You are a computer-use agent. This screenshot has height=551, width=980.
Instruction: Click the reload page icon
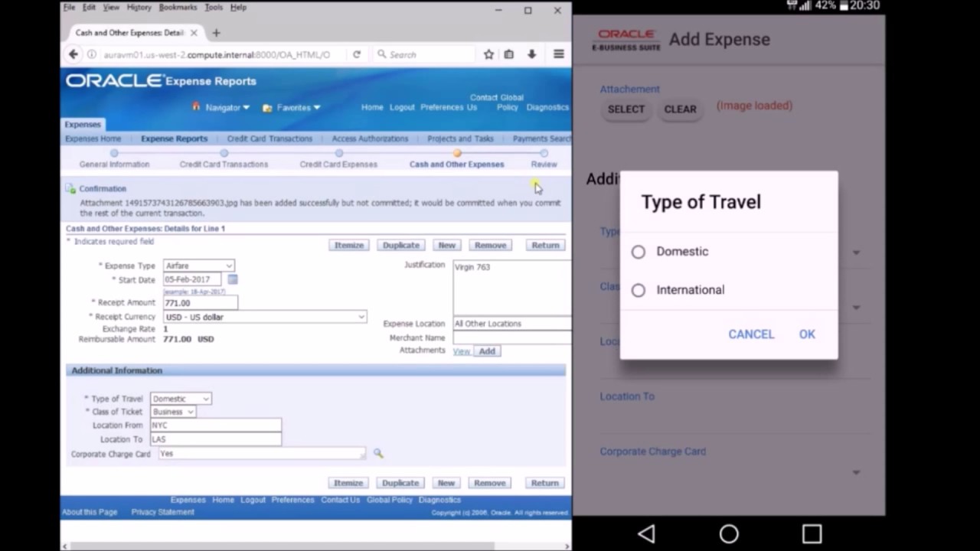[x=357, y=54]
